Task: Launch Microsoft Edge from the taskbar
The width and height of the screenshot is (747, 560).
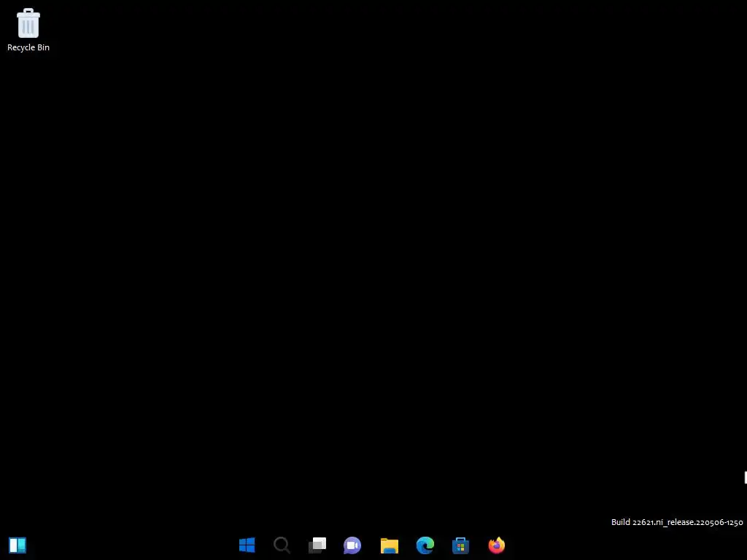Action: pyautogui.click(x=425, y=545)
